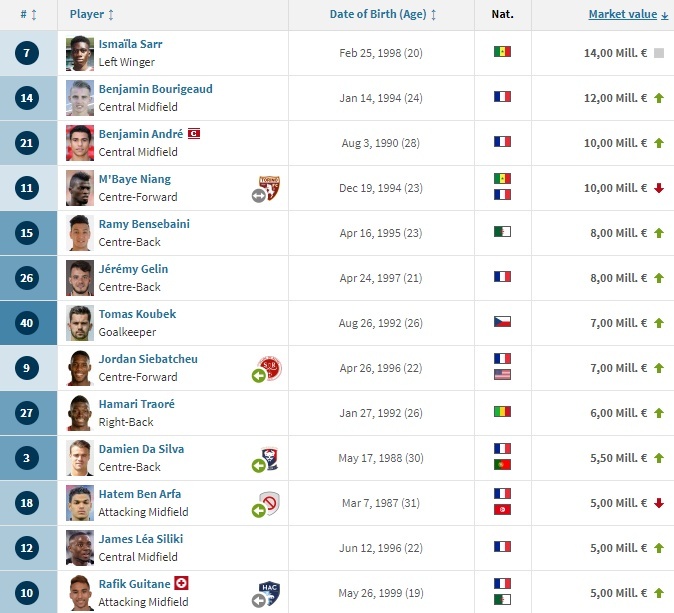Click the Torino club crest beside M'Baye Niang
This screenshot has width=674, height=613.
point(268,187)
